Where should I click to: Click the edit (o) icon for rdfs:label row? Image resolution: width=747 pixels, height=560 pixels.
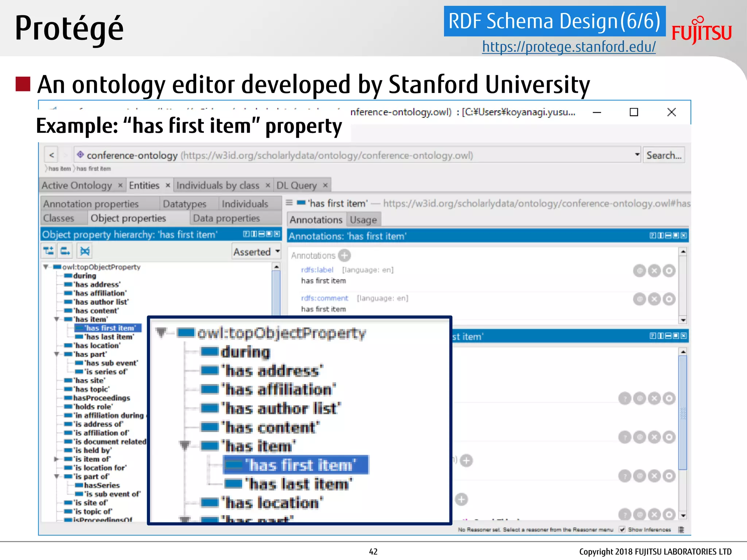click(669, 271)
